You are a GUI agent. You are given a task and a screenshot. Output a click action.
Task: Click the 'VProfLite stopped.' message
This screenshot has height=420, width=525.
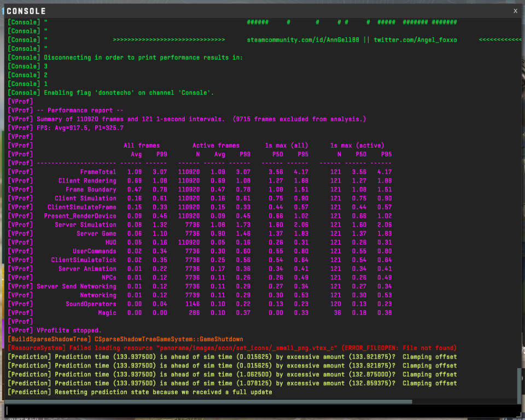pyautogui.click(x=69, y=330)
